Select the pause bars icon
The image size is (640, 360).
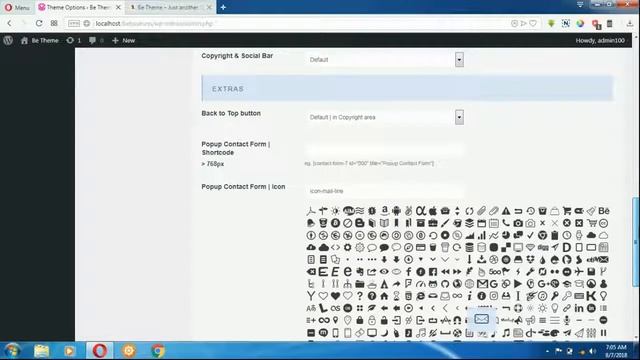click(603, 333)
